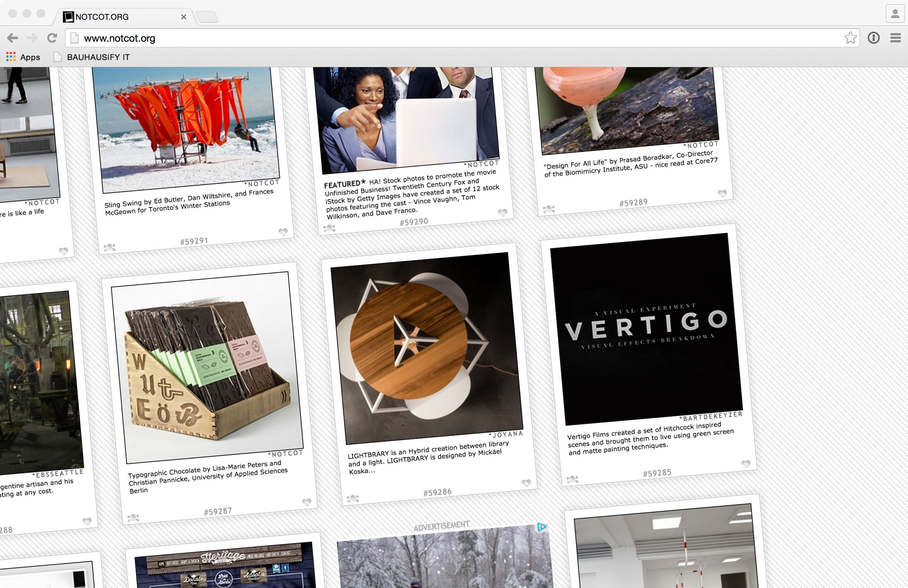Click the paw icon on post #59287
908x588 pixels.
[x=133, y=518]
